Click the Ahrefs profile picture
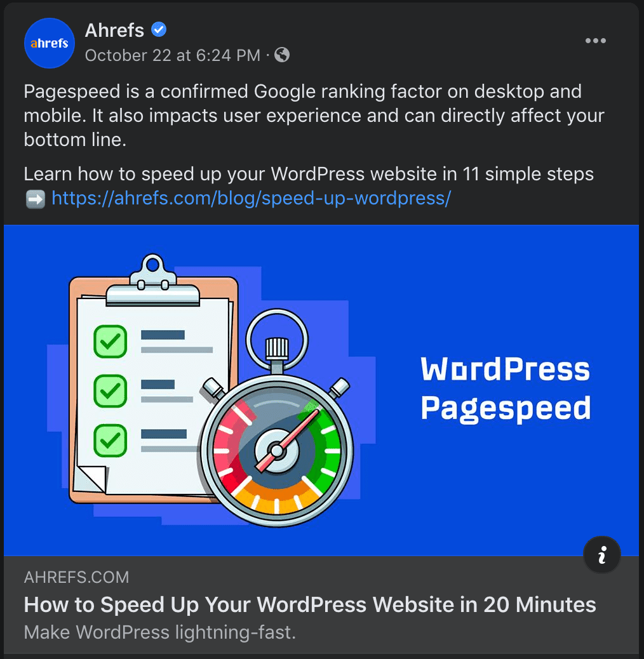Image resolution: width=644 pixels, height=659 pixels. point(49,43)
